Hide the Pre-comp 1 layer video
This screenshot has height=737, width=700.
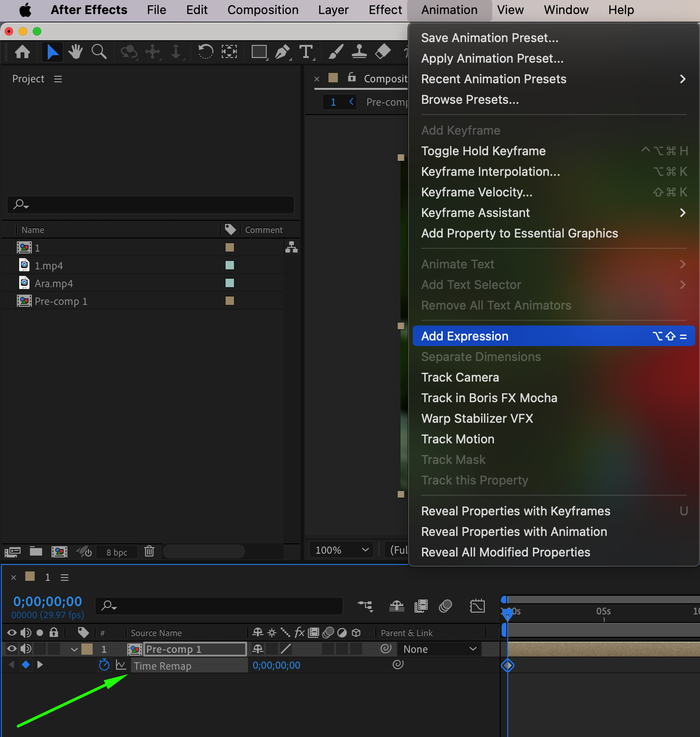(12, 649)
